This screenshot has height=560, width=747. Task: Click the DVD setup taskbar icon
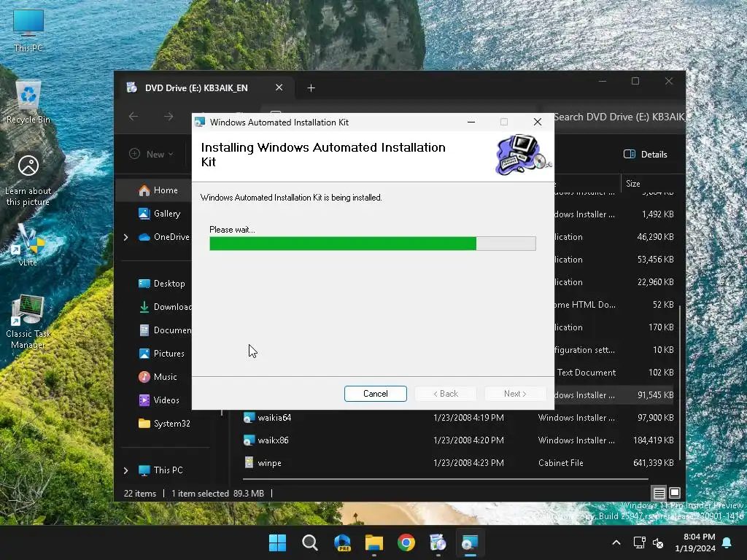point(438,542)
